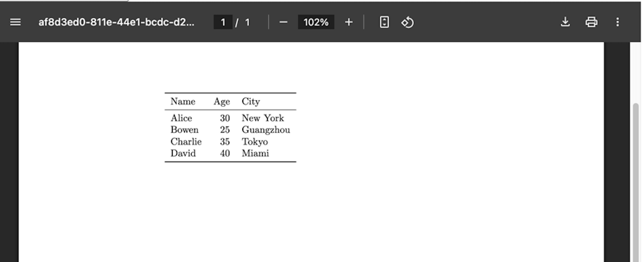Click the table cell containing Alice
Screen dimensions: 644x262
pyautogui.click(x=181, y=118)
